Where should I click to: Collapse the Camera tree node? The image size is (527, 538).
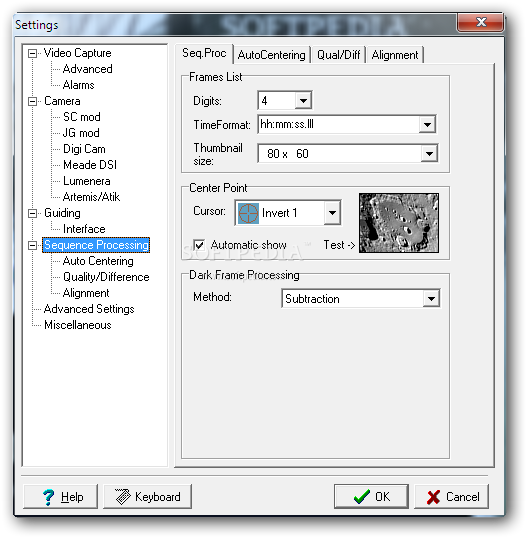pos(32,101)
